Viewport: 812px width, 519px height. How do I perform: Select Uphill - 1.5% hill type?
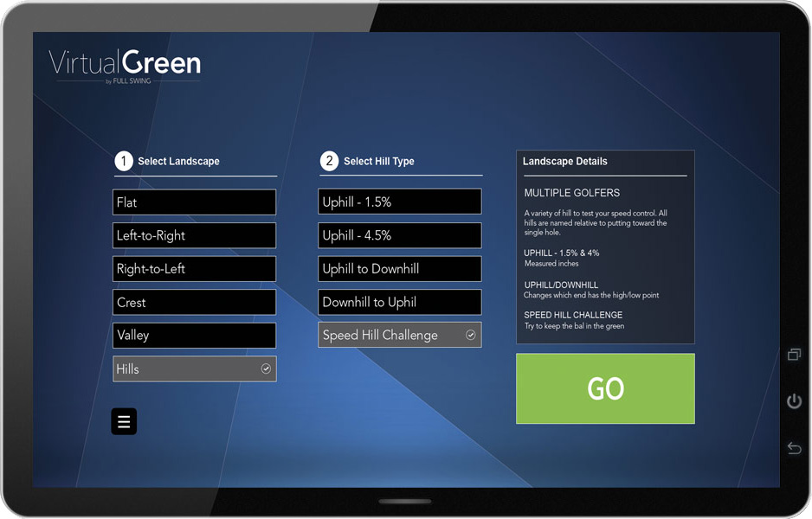click(399, 202)
